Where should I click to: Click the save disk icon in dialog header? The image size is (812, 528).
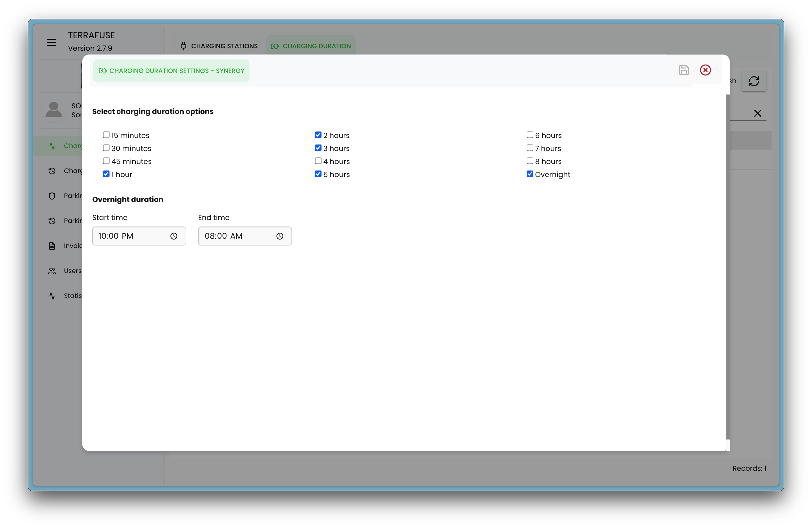(683, 70)
